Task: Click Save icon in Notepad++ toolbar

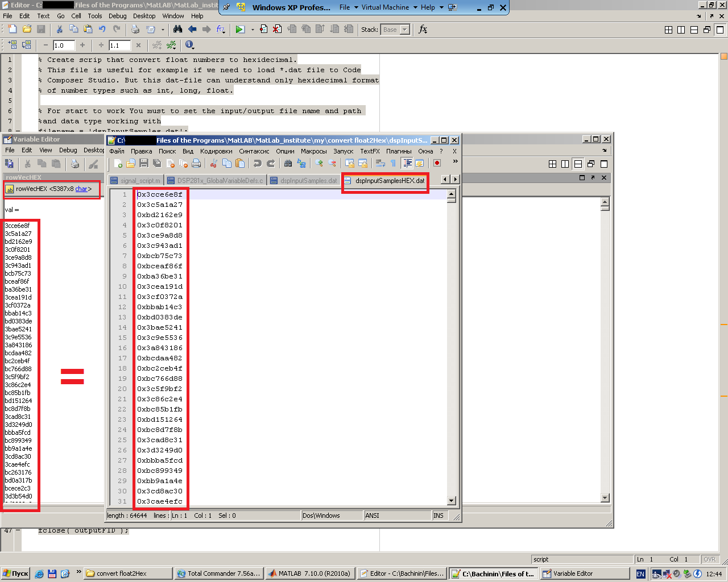Action: tap(144, 164)
